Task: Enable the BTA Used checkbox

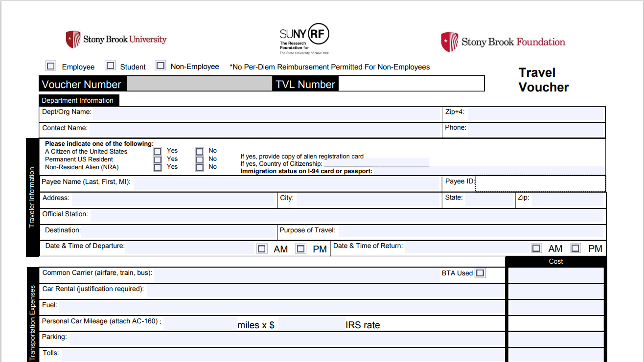Action: tap(480, 272)
